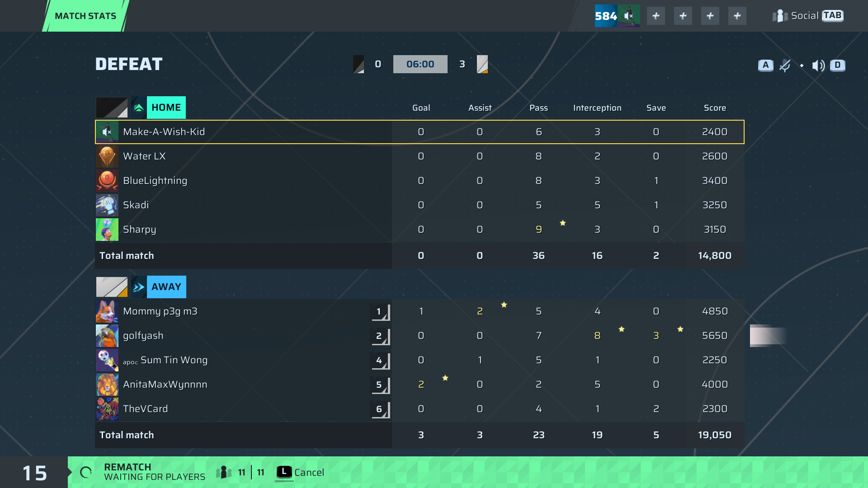
Task: Click Skadi avatar icon
Action: (x=107, y=205)
